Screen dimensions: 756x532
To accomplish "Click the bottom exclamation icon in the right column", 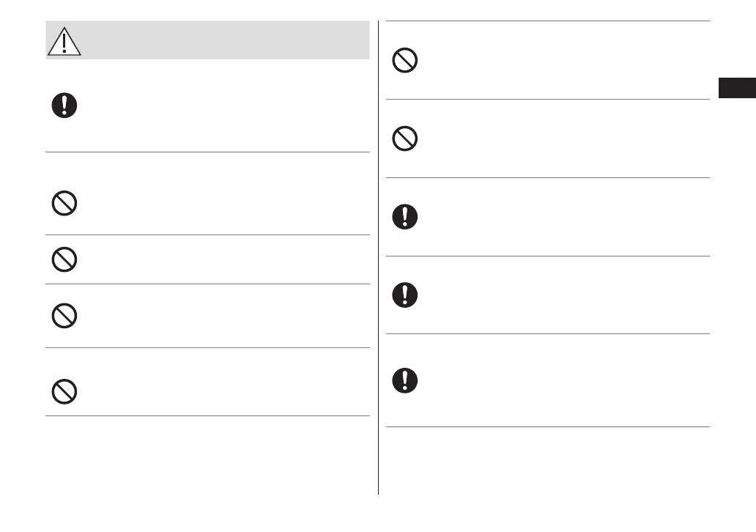I will pos(405,380).
